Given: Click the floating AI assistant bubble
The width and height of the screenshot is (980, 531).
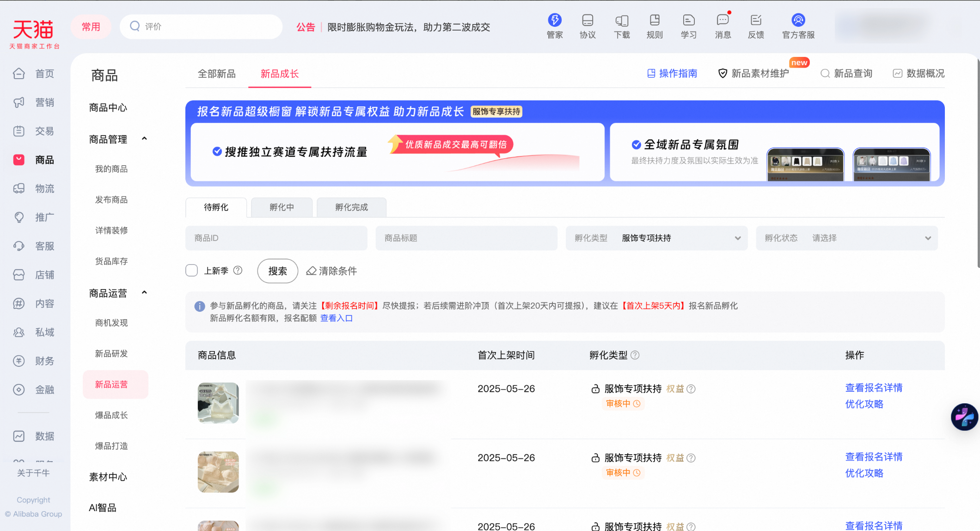Looking at the screenshot, I should click(x=964, y=417).
